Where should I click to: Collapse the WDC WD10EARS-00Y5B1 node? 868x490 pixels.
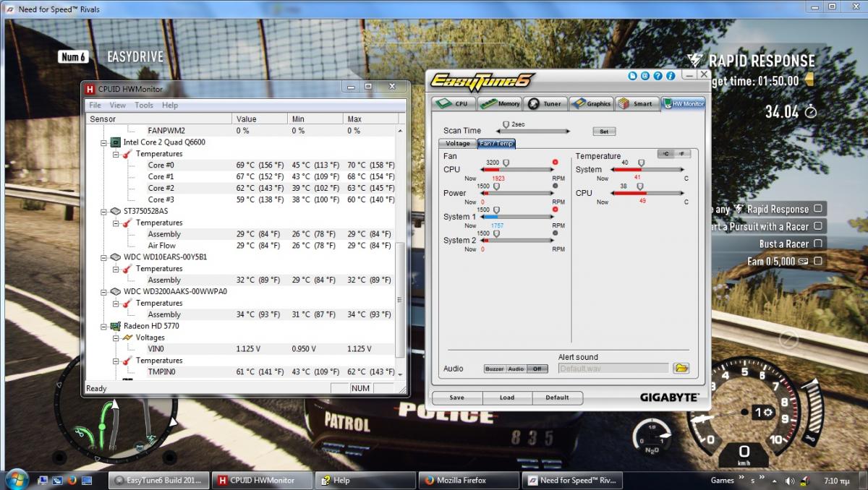[x=103, y=257]
